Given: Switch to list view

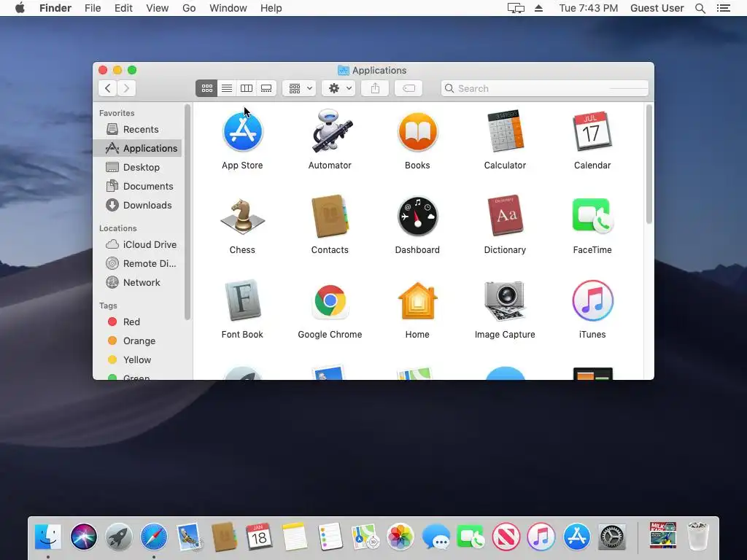Looking at the screenshot, I should coord(227,88).
